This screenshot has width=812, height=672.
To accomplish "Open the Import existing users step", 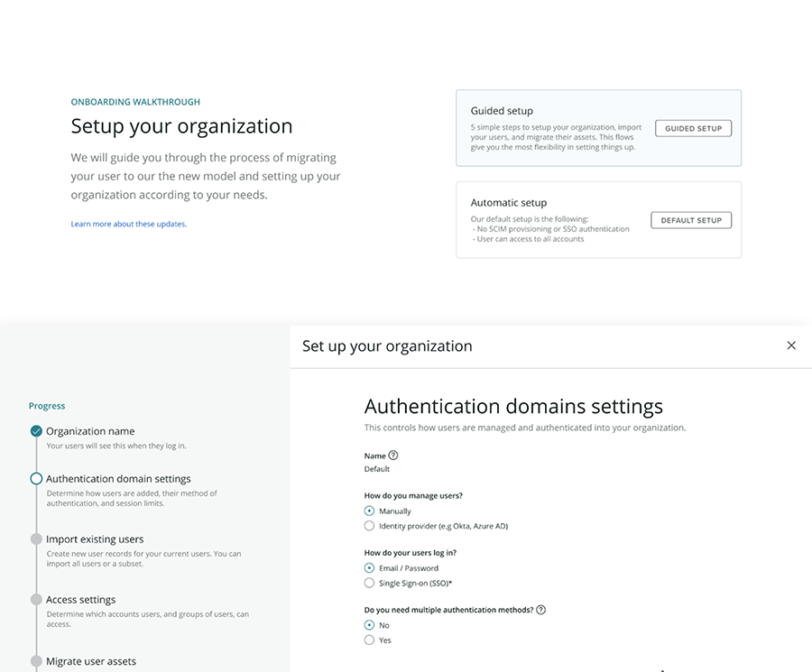I will coord(95,539).
